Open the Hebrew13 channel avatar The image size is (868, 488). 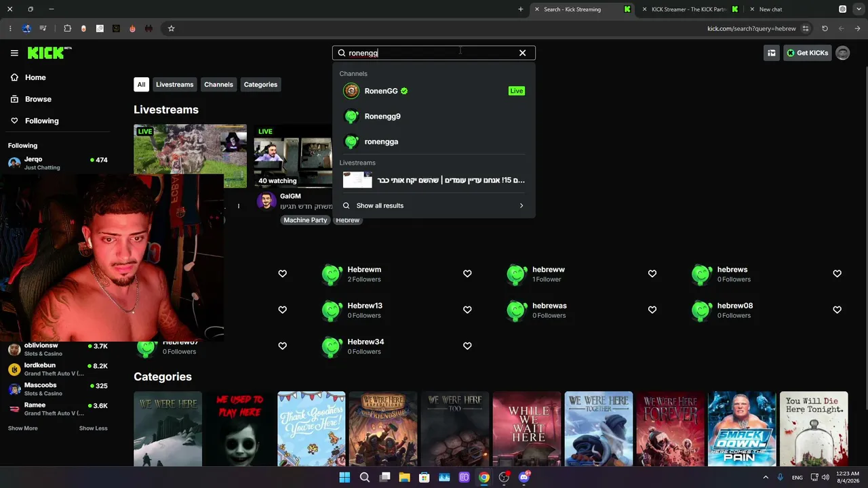click(332, 310)
